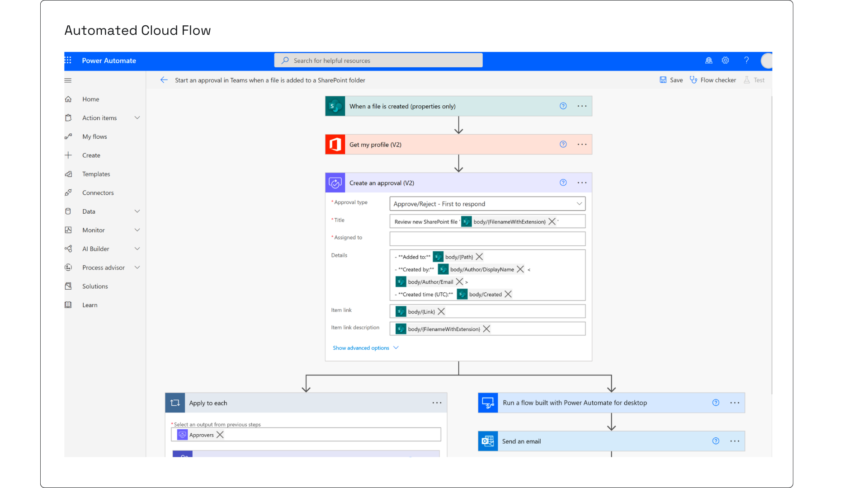The width and height of the screenshot is (868, 488).
Task: Remove body/Author/Email token
Action: pyautogui.click(x=459, y=282)
